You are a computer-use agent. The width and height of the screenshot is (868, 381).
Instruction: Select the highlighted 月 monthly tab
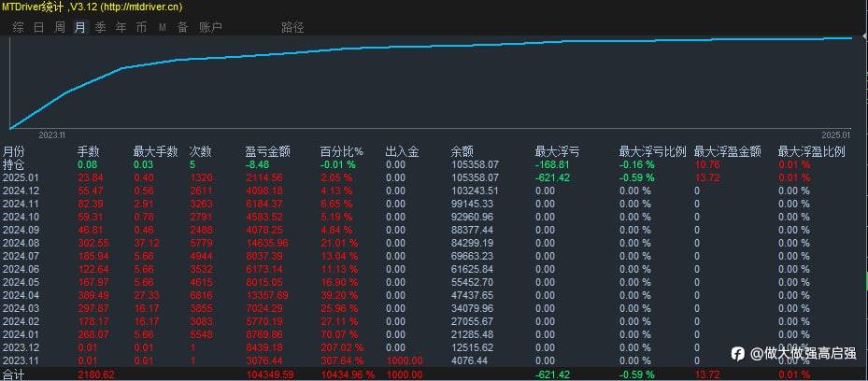(x=80, y=27)
